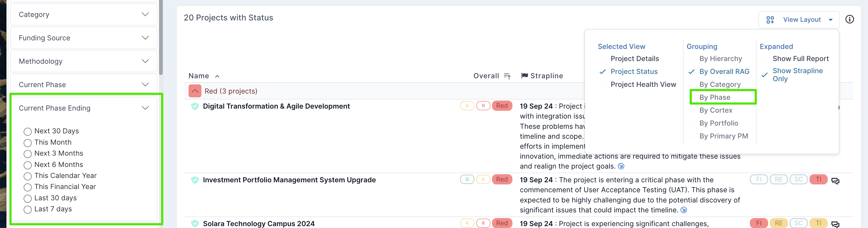Screen dimensions: 868x228
Task: Click the FI indicator on Solara Technology row
Action: (759, 223)
